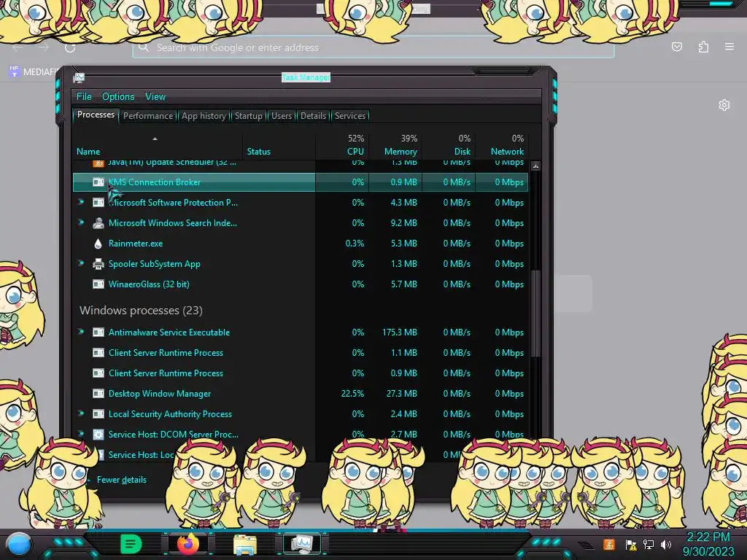Image resolution: width=747 pixels, height=560 pixels.
Task: Click the Microsoft Windows Search Indexer icon
Action: [x=98, y=223]
